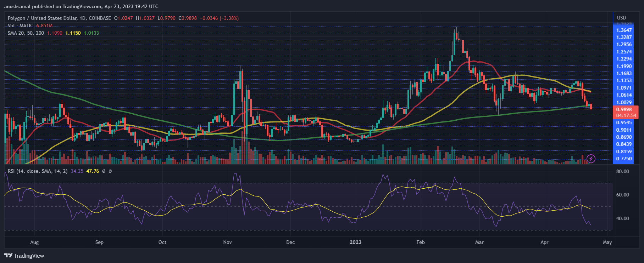Select the Vol · MATIC indicator legend
The height and width of the screenshot is (263, 644).
pos(21,25)
